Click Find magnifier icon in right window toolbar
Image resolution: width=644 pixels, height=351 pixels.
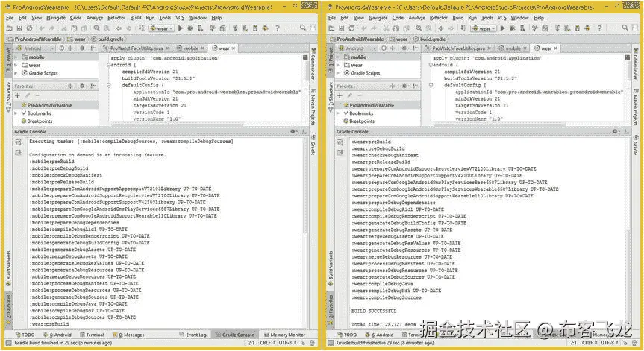419,28
